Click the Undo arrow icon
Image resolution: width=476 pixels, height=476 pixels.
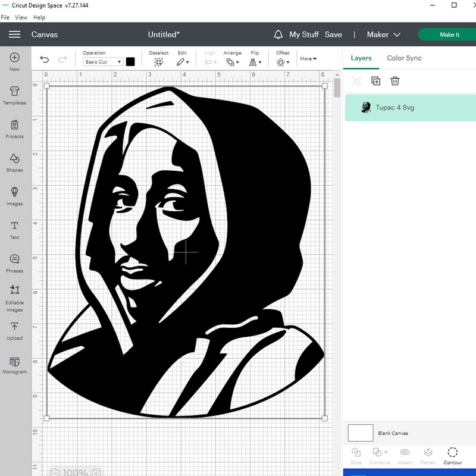(x=45, y=59)
